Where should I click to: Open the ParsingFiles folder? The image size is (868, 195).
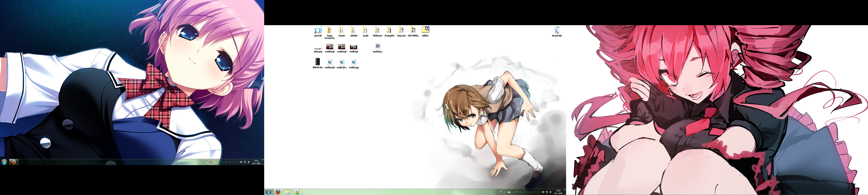point(389,31)
